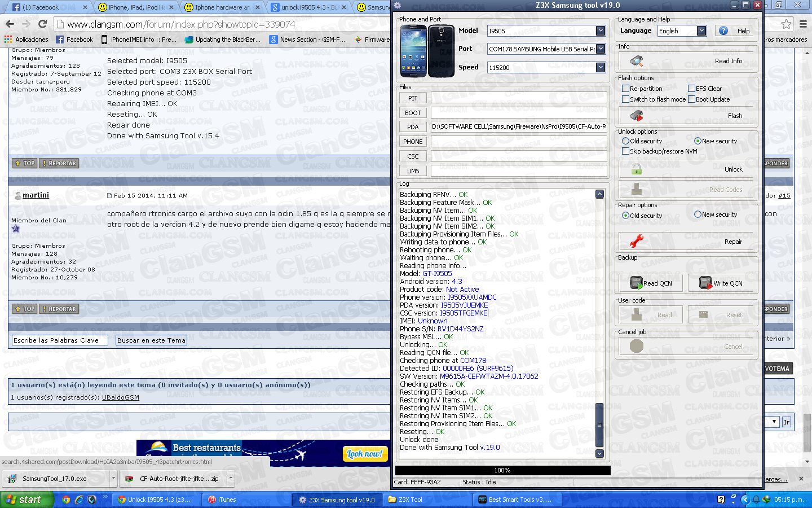The height and width of the screenshot is (508, 812).
Task: Click the green padlock Unlock icon
Action: 637,169
